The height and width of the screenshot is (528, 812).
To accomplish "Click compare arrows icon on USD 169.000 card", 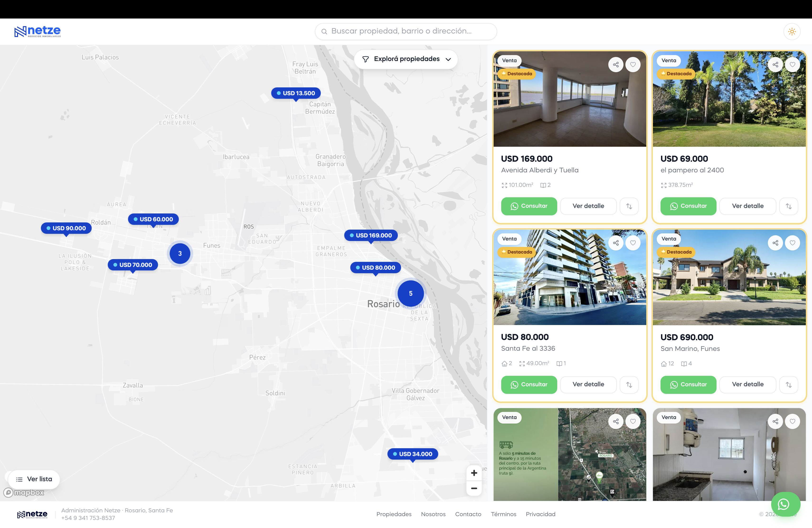I will (x=629, y=206).
